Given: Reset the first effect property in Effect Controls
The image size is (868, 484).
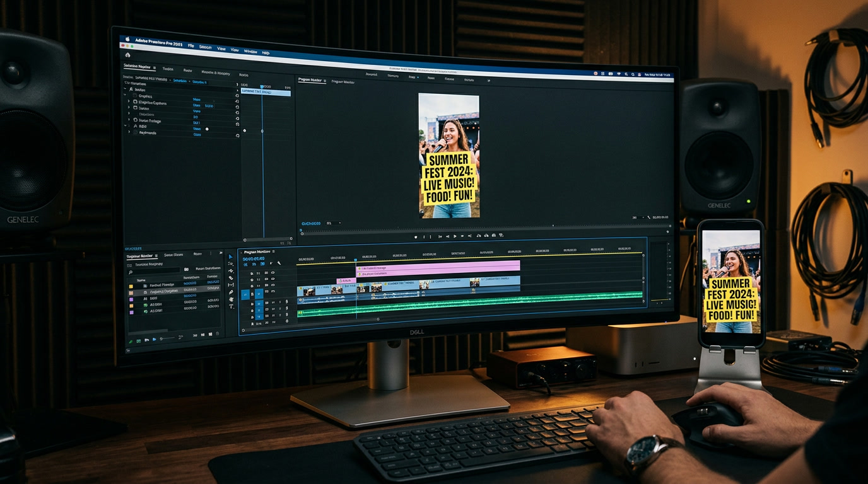Looking at the screenshot, I should point(237,96).
